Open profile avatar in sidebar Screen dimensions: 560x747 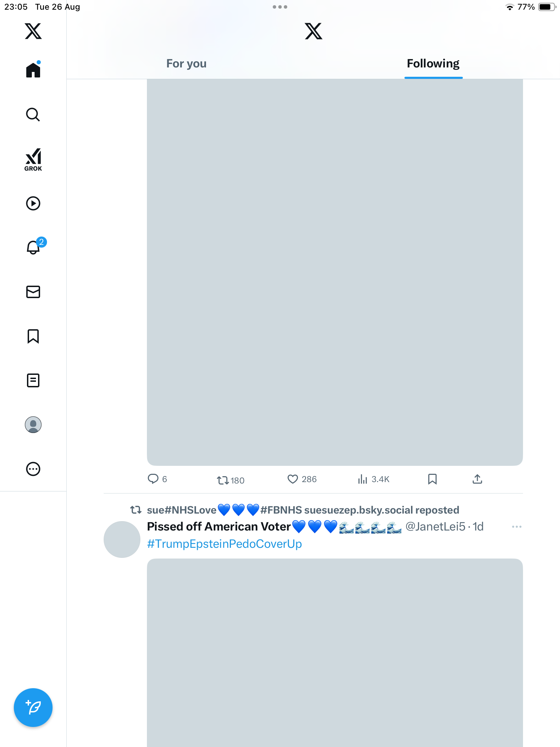pyautogui.click(x=33, y=425)
